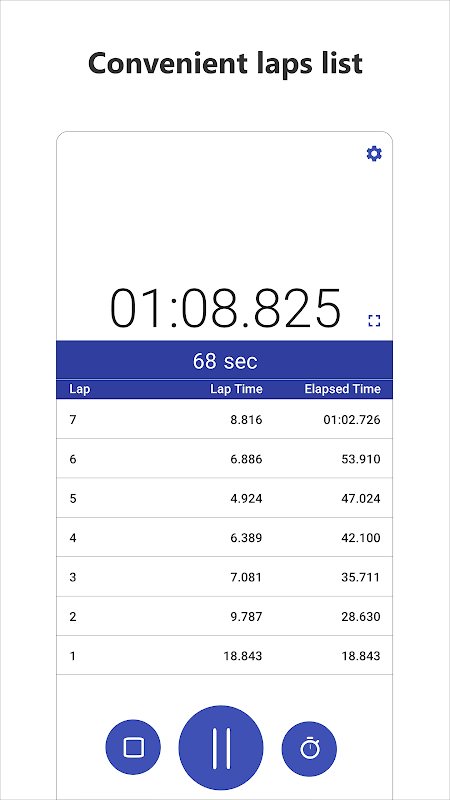
Task: Click elapsed time 42.100 entry
Action: click(x=361, y=538)
